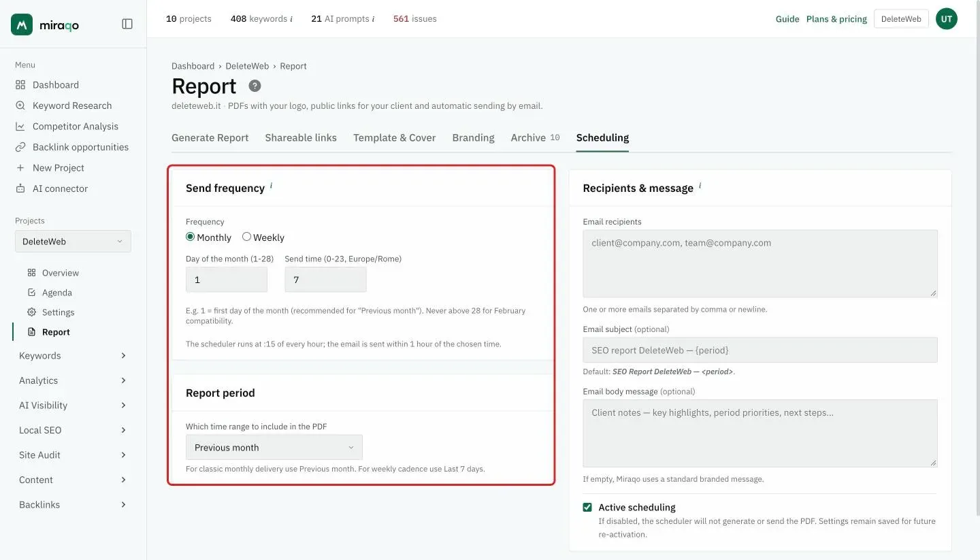Expand the AI Visibility sidebar section
This screenshot has width=980, height=560.
tap(73, 406)
